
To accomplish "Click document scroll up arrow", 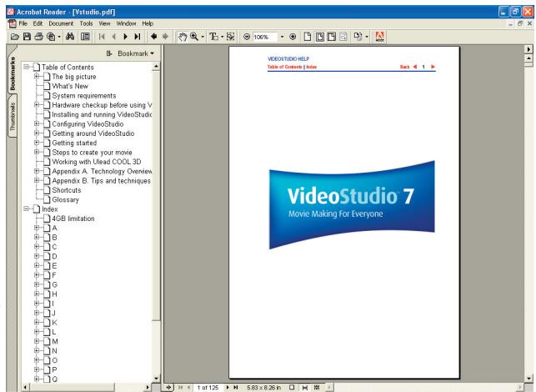I will 528,58.
